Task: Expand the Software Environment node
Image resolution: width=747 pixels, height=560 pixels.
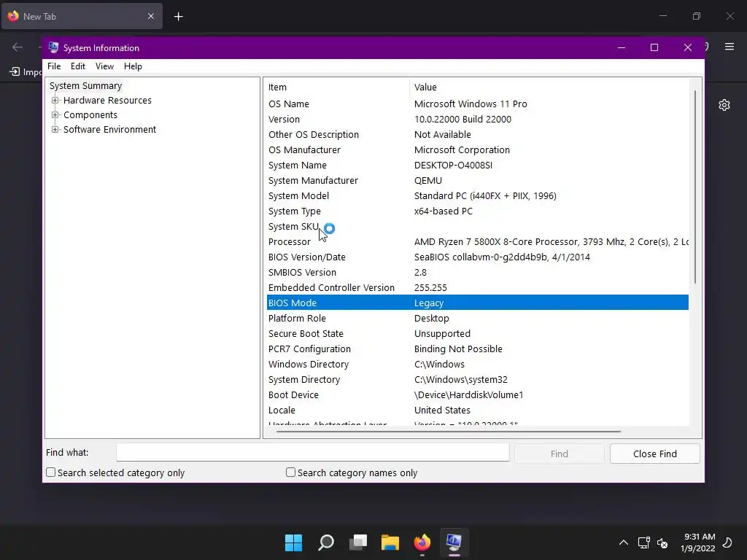Action: (x=55, y=130)
